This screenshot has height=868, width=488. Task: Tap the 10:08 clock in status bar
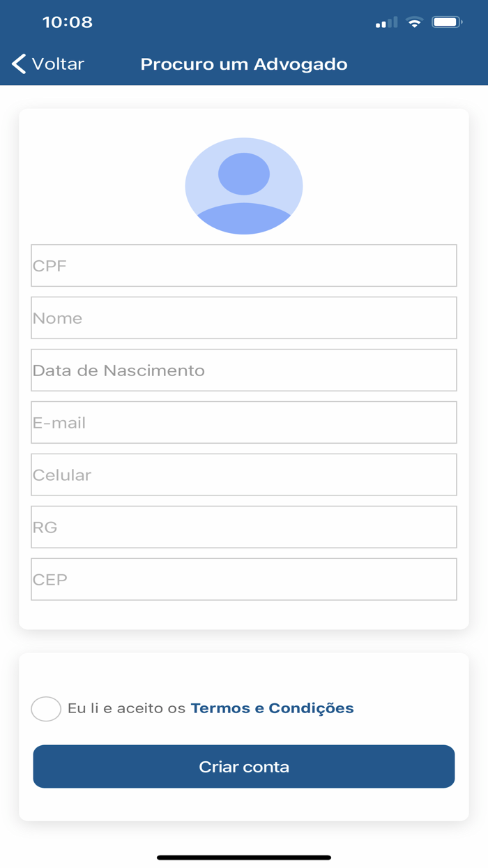[x=68, y=22]
